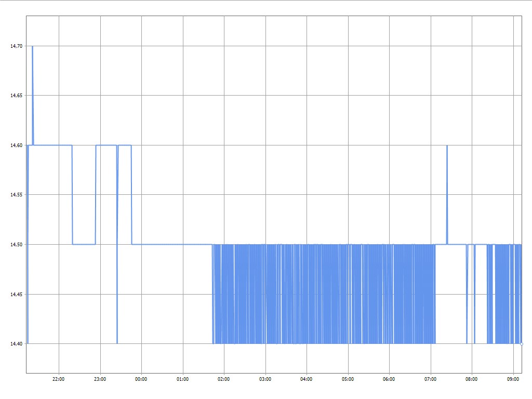The height and width of the screenshot is (399, 532).
Task: Select the 09:00 time axis label
Action: pos(513,379)
